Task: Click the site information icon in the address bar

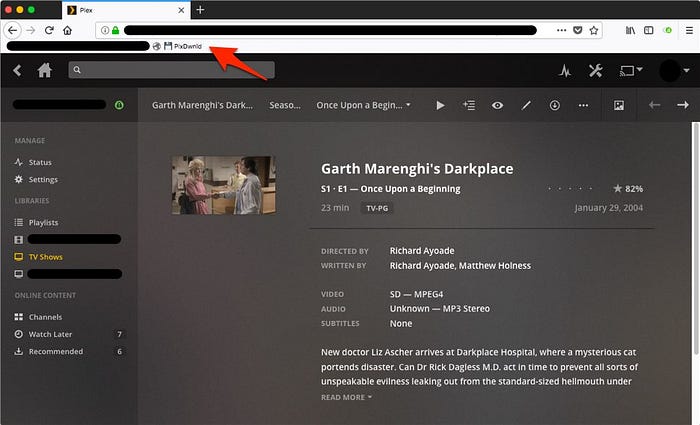Action: coord(104,30)
